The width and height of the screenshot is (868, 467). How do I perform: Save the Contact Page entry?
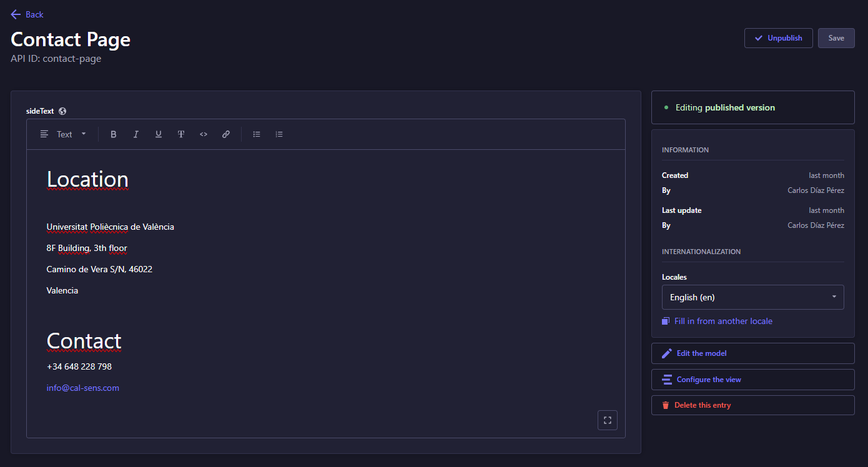[x=836, y=38]
